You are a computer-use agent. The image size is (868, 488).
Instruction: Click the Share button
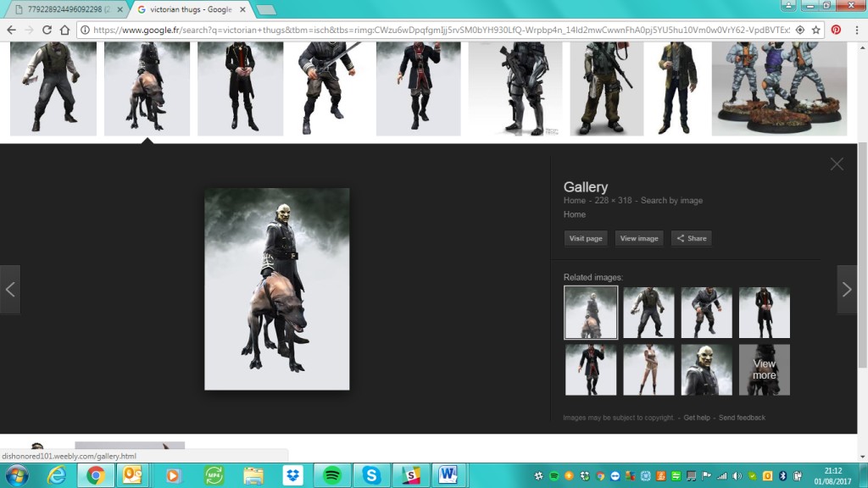[x=692, y=238]
